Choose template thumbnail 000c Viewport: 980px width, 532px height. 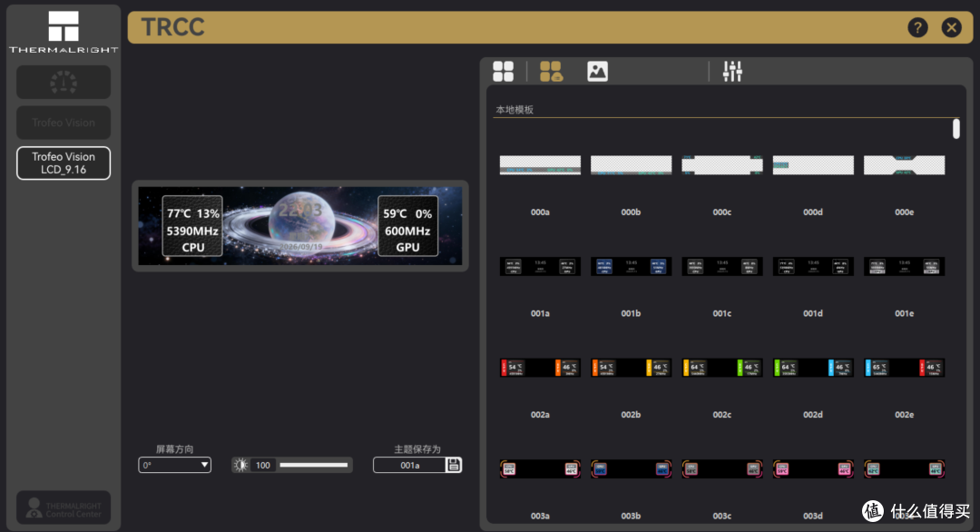(722, 165)
